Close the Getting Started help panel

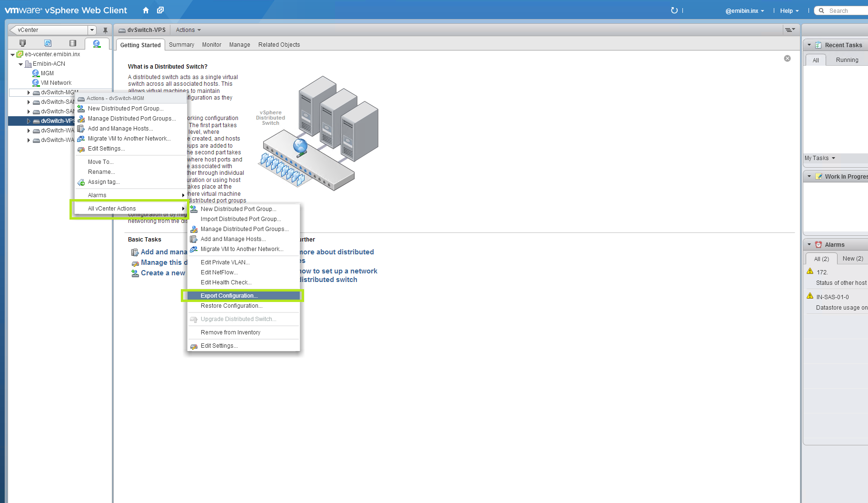[x=788, y=58]
